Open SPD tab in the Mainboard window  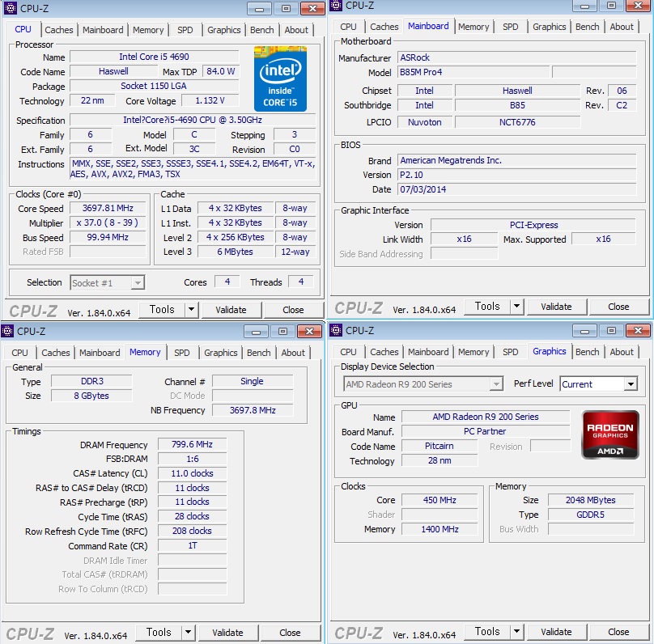tap(510, 27)
